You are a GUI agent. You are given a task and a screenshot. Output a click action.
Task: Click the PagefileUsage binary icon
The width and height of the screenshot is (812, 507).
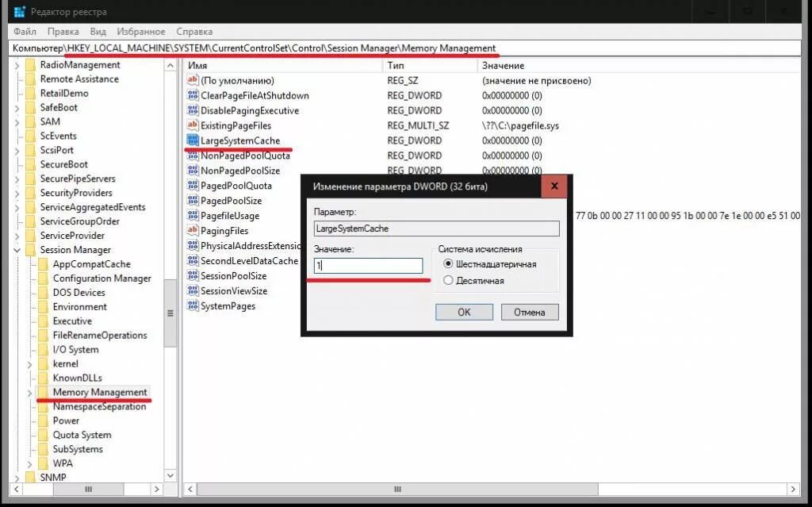[193, 216]
